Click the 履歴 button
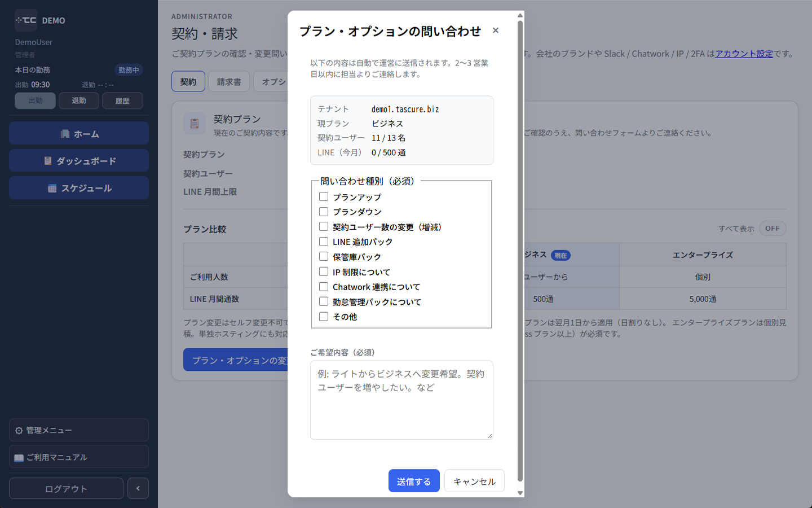The height and width of the screenshot is (508, 812). [x=122, y=100]
